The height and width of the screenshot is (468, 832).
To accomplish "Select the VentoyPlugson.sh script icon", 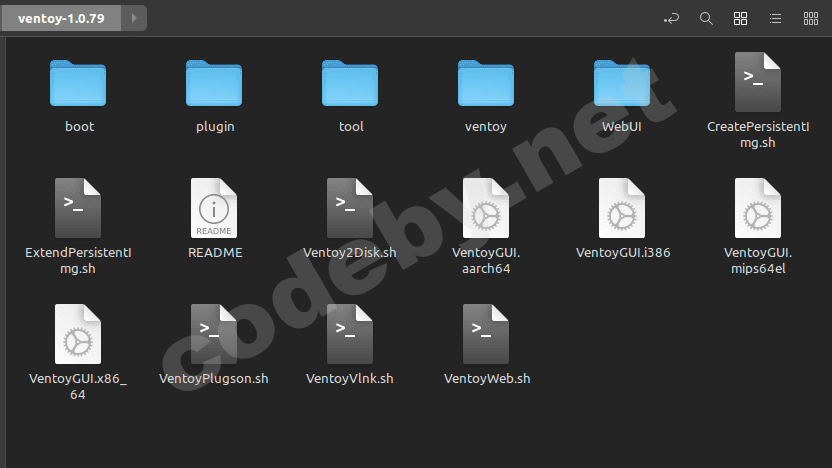I will coord(214,334).
